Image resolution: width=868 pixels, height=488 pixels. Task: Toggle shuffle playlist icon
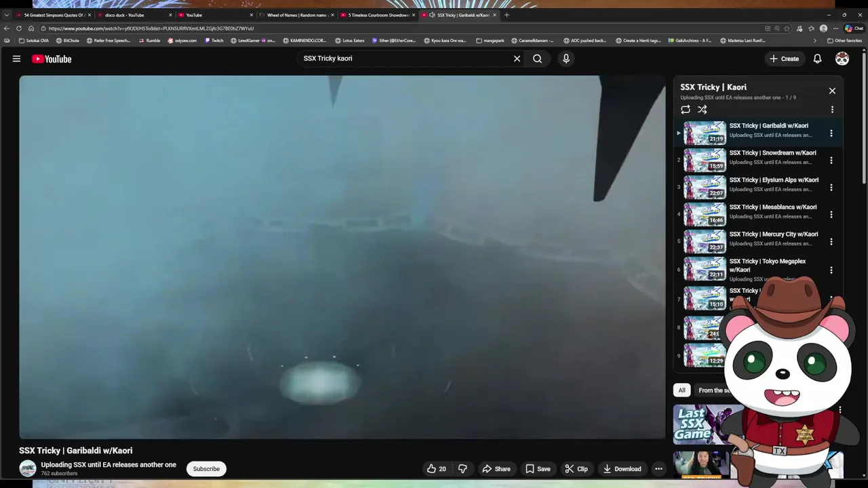pyautogui.click(x=703, y=110)
